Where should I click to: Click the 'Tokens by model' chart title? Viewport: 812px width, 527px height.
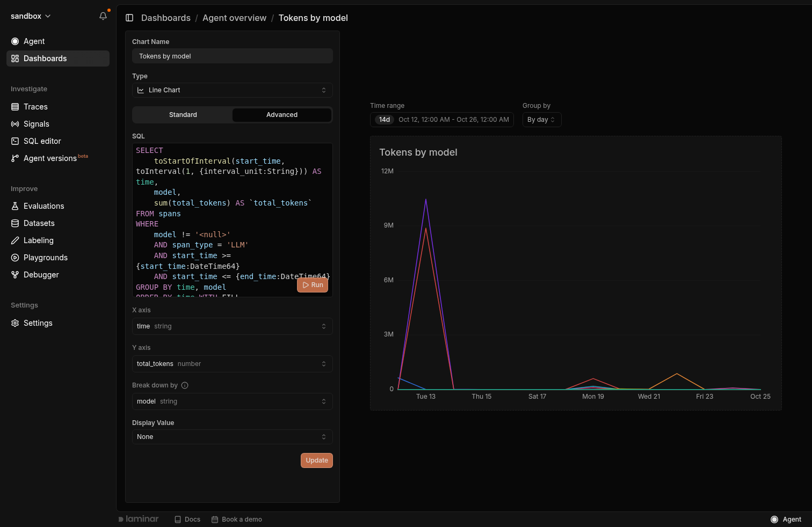pyautogui.click(x=418, y=152)
